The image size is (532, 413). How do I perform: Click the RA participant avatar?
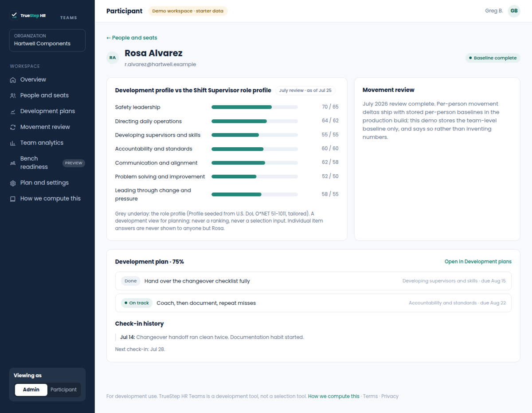click(113, 58)
